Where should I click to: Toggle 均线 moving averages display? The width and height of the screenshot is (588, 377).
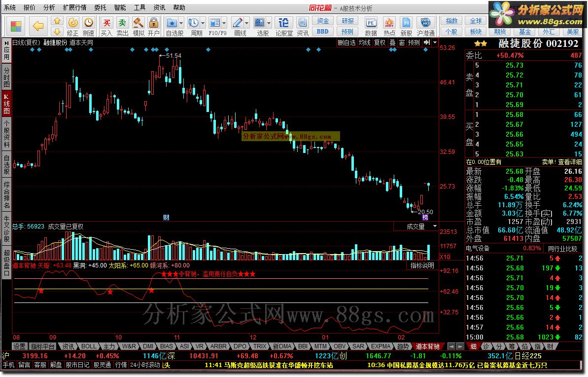364,43
